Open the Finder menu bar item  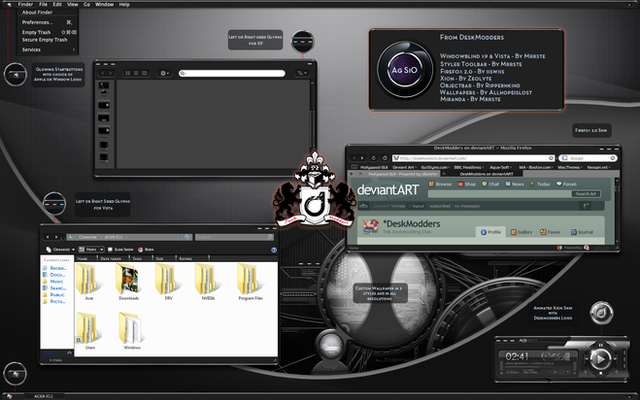pyautogui.click(x=25, y=4)
